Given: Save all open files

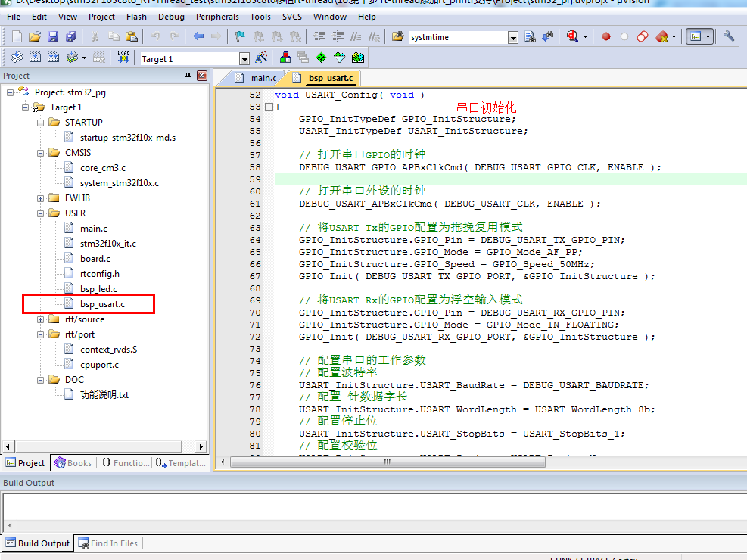Looking at the screenshot, I should pyautogui.click(x=70, y=35).
